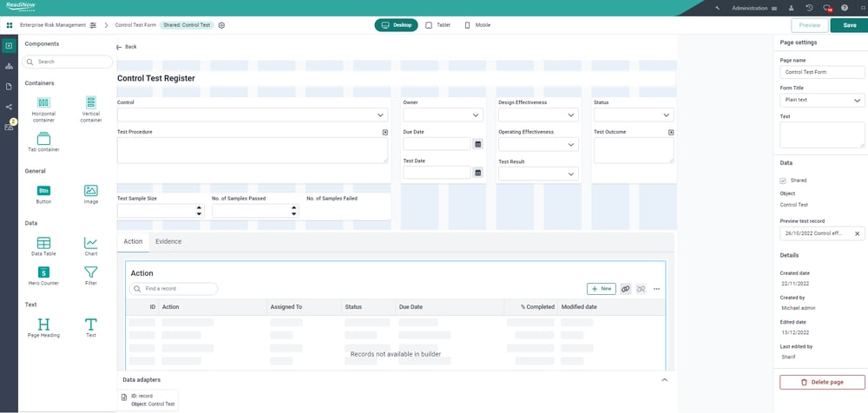Pick the Image component
Image resolution: width=868 pixels, height=413 pixels.
91,195
